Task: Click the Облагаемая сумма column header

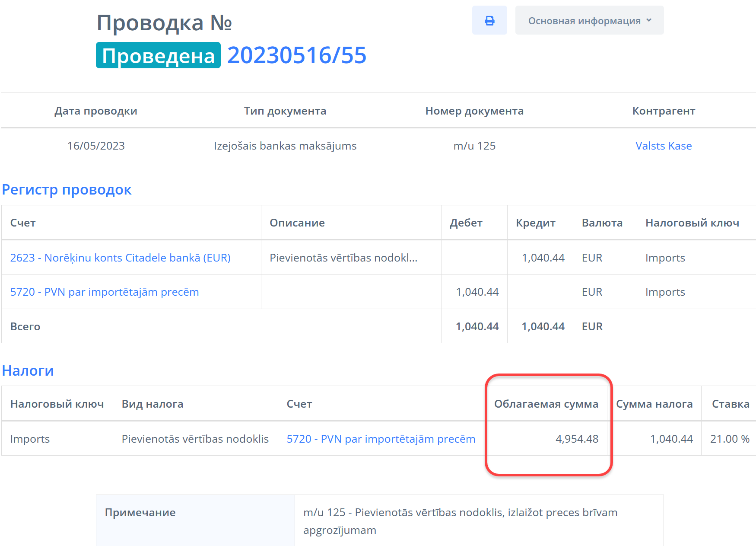Action: coord(546,404)
